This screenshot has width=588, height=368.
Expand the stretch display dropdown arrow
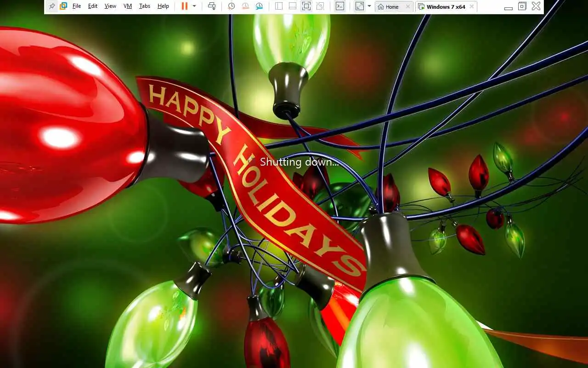tap(369, 6)
